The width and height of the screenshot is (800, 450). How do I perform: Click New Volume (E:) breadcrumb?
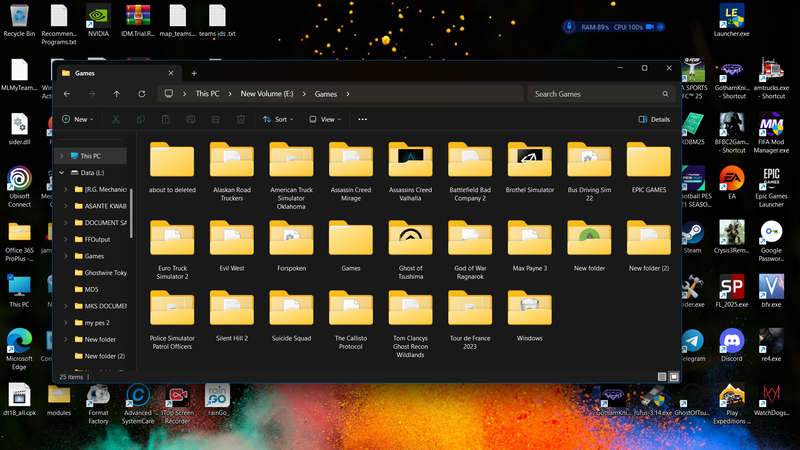tap(267, 94)
